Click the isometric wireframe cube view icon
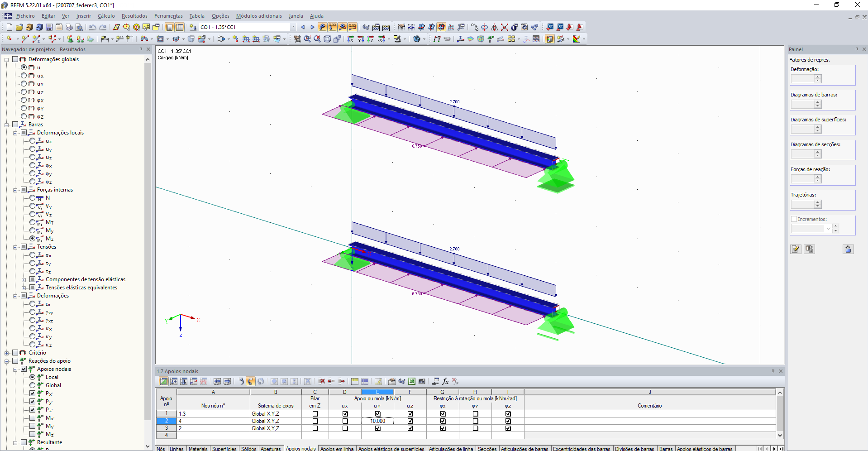868x451 pixels. pyautogui.click(x=327, y=39)
